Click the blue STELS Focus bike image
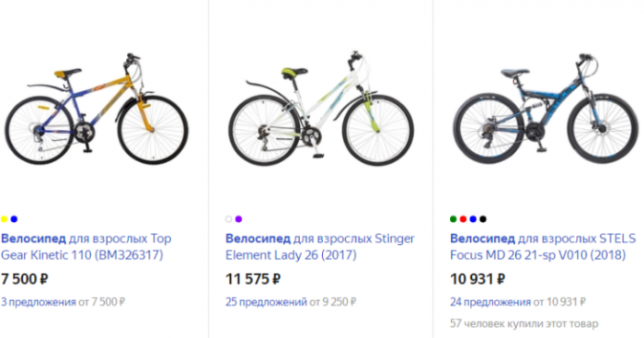 [546, 109]
